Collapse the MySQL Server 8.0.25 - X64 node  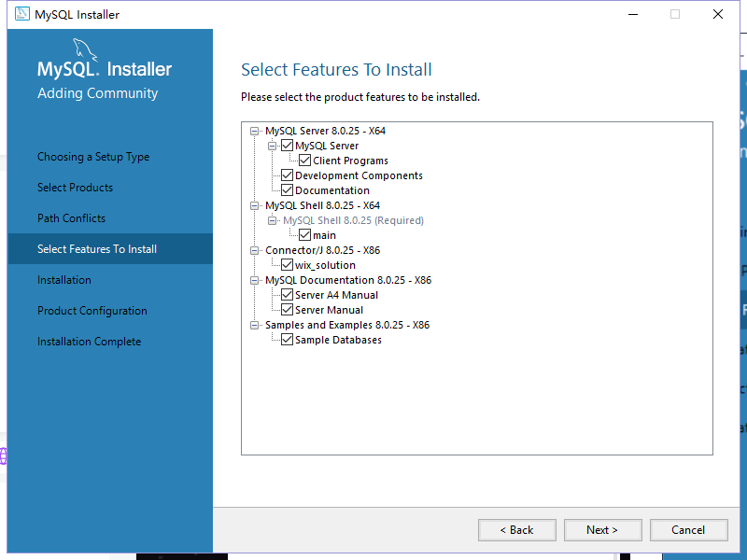[254, 131]
